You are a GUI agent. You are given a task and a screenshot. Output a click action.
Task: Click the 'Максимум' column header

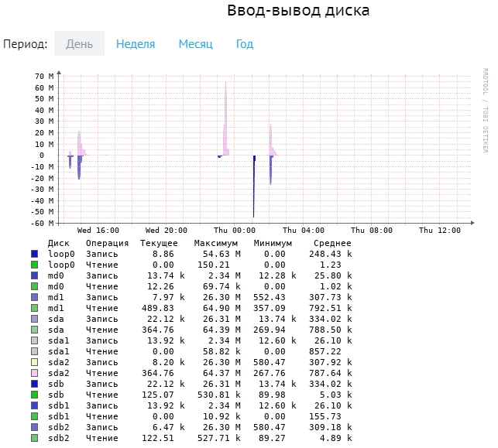[215, 244]
